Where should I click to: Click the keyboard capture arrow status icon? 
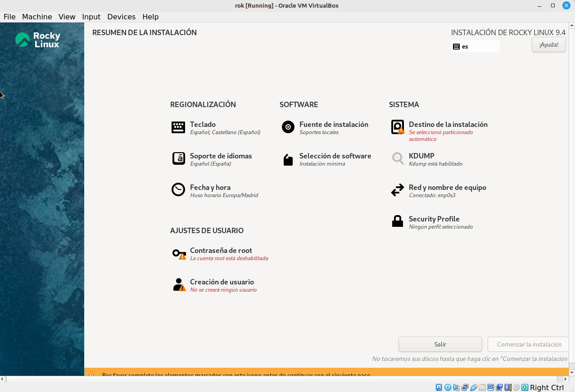(x=525, y=387)
